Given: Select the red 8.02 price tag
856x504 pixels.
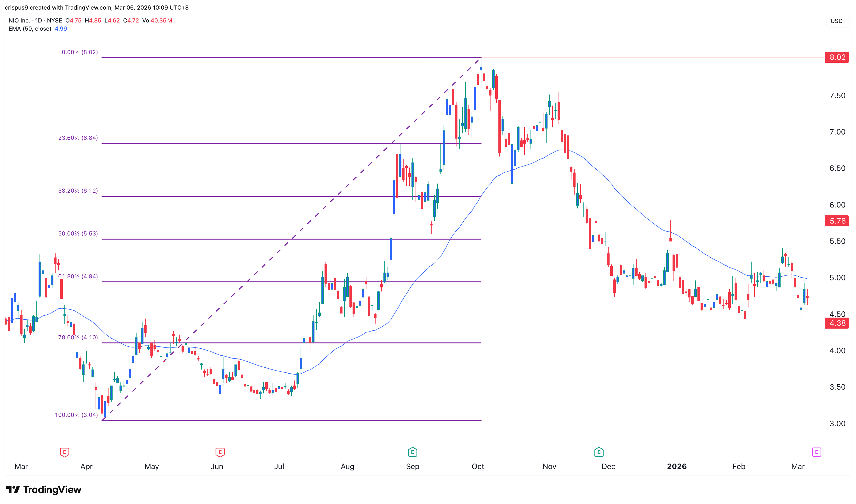Looking at the screenshot, I should point(837,57).
